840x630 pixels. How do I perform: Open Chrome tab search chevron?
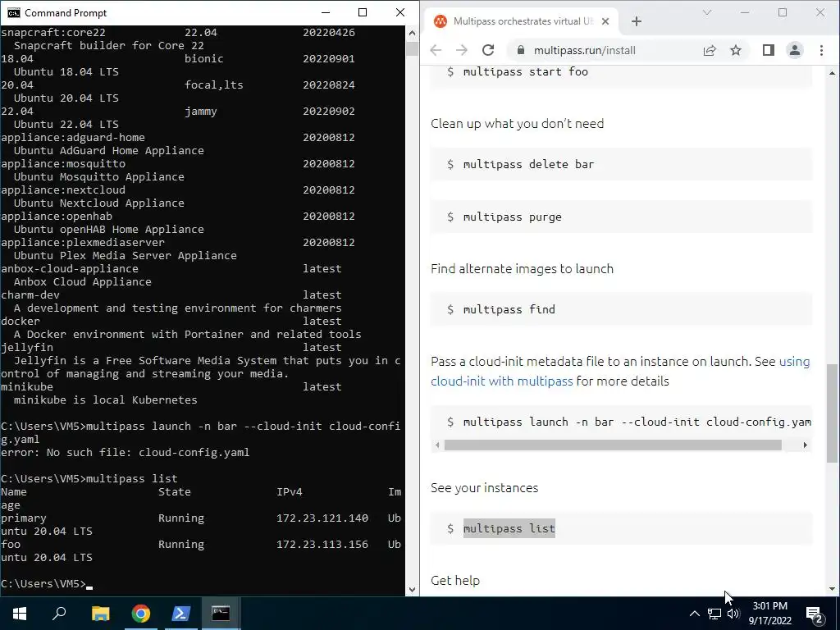(x=707, y=12)
